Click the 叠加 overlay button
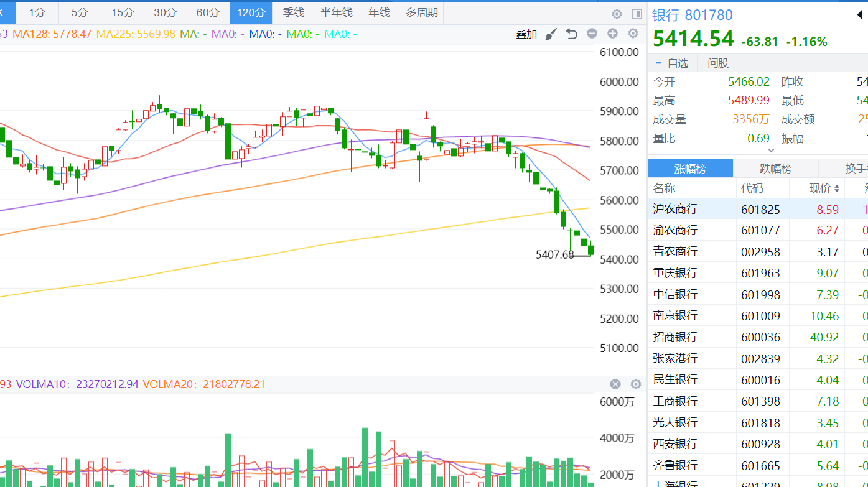 (x=526, y=34)
